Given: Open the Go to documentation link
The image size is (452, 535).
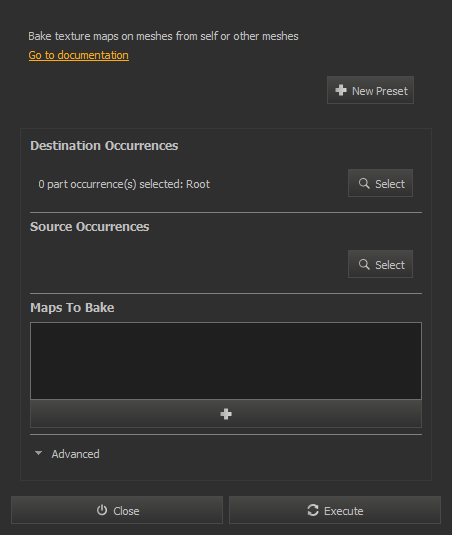Looking at the screenshot, I should coord(78,55).
